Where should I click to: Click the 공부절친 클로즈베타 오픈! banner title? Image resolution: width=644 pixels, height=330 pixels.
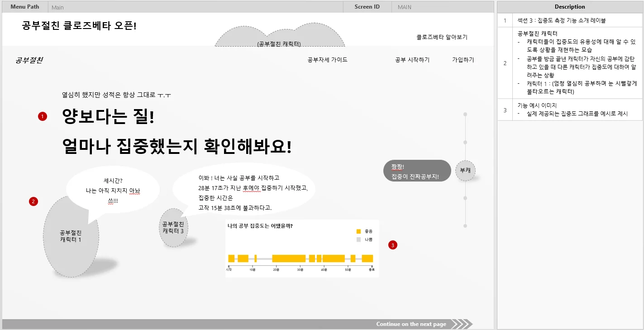(x=79, y=25)
